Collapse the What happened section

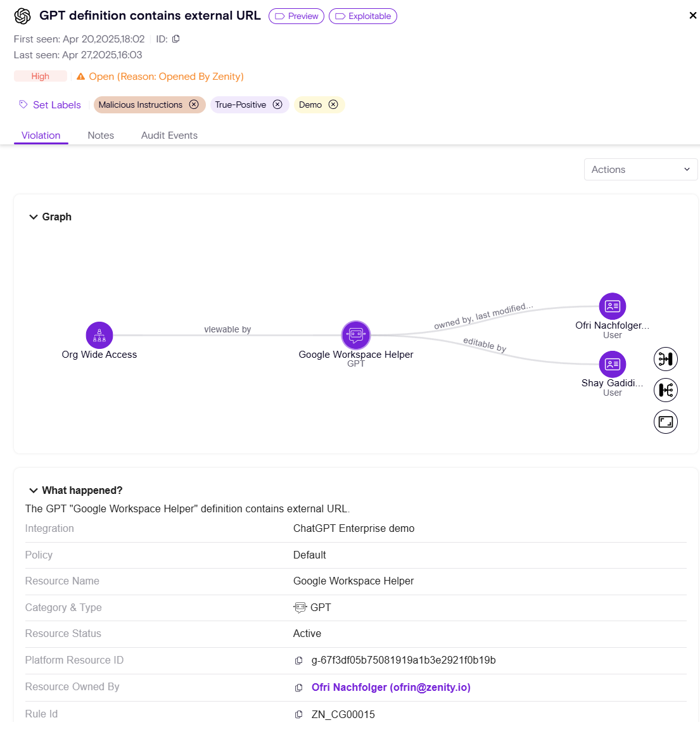click(x=34, y=491)
